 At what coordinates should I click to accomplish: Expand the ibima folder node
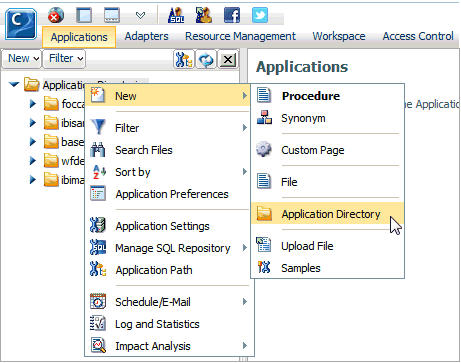coord(33,180)
